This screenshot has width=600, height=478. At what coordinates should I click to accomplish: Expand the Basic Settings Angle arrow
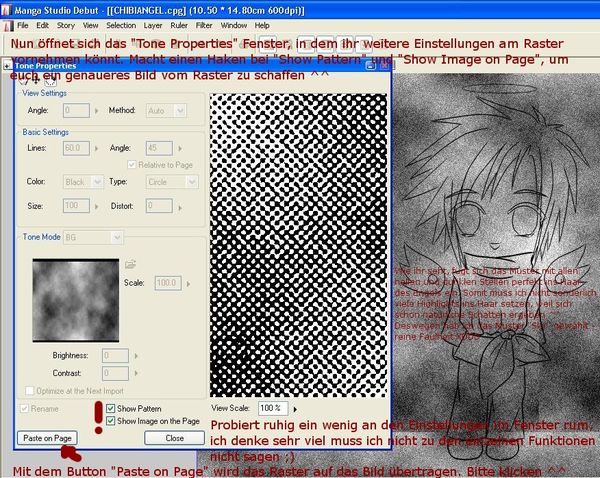pos(180,148)
